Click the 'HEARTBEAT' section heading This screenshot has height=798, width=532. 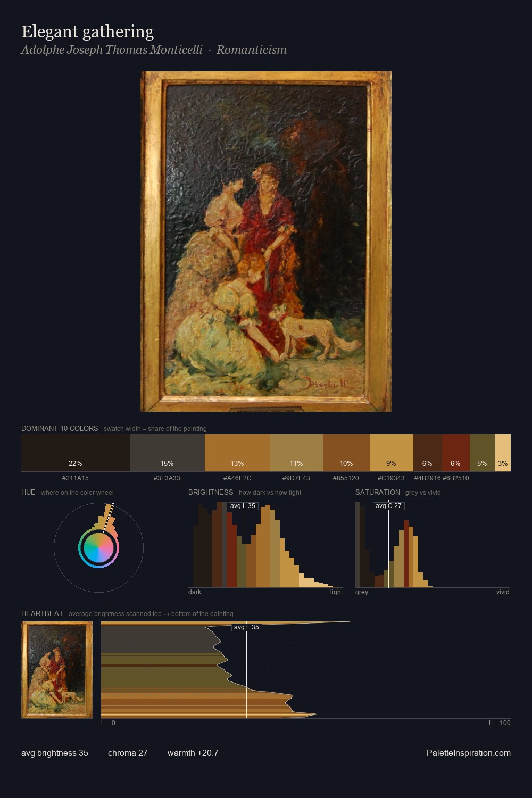pos(42,613)
